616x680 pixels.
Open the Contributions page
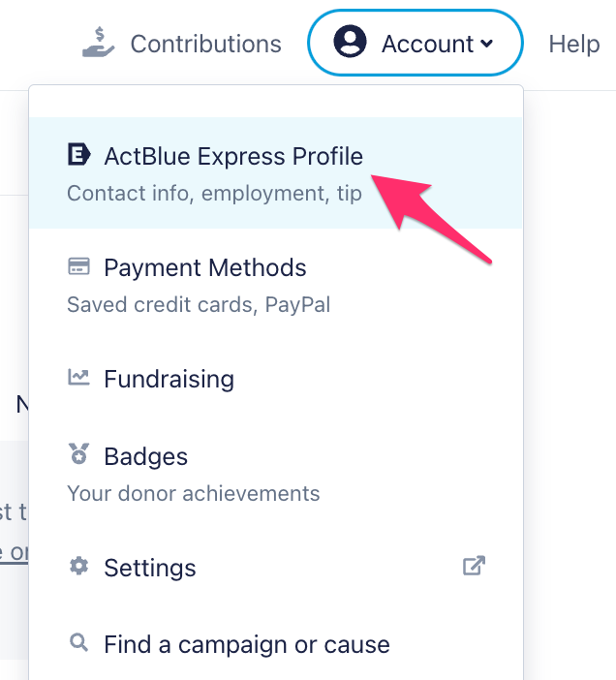[x=205, y=44]
